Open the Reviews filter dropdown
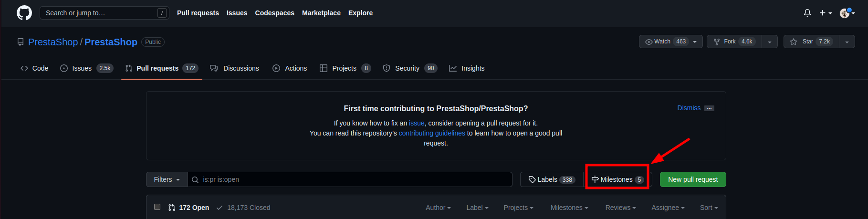This screenshot has height=219, width=868. [620, 208]
